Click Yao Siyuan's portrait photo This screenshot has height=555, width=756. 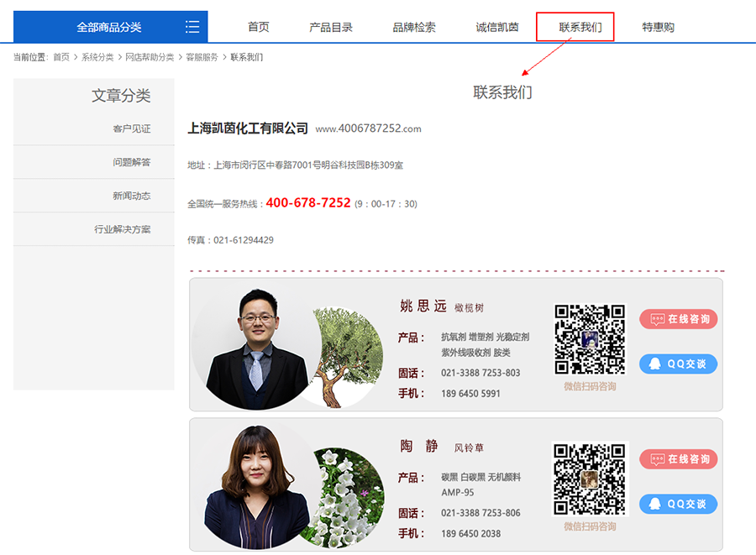click(255, 344)
